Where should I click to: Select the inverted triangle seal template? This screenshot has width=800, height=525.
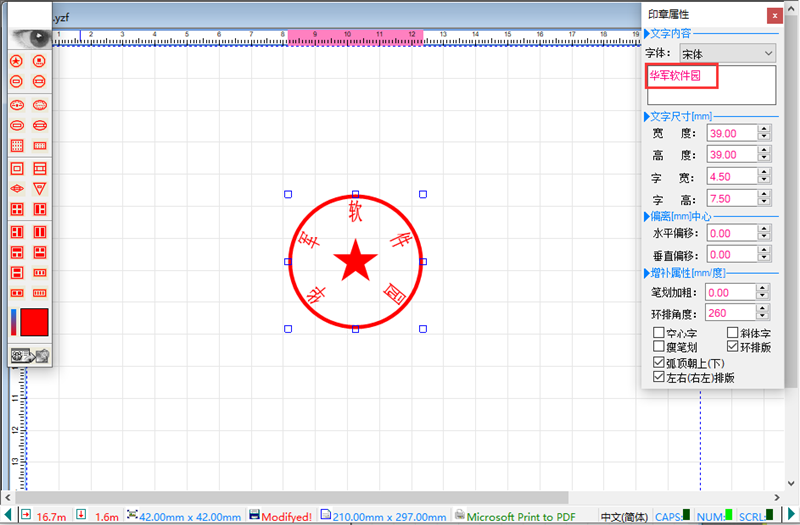pyautogui.click(x=41, y=188)
